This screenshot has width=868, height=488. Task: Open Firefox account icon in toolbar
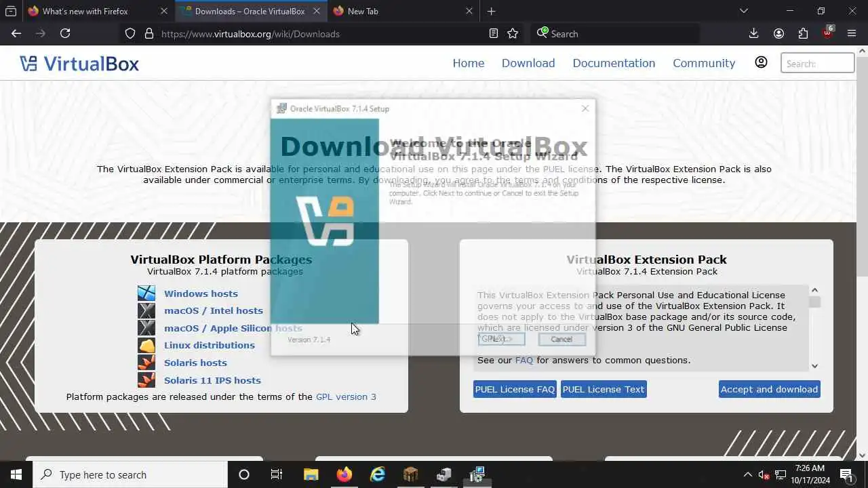[778, 33]
